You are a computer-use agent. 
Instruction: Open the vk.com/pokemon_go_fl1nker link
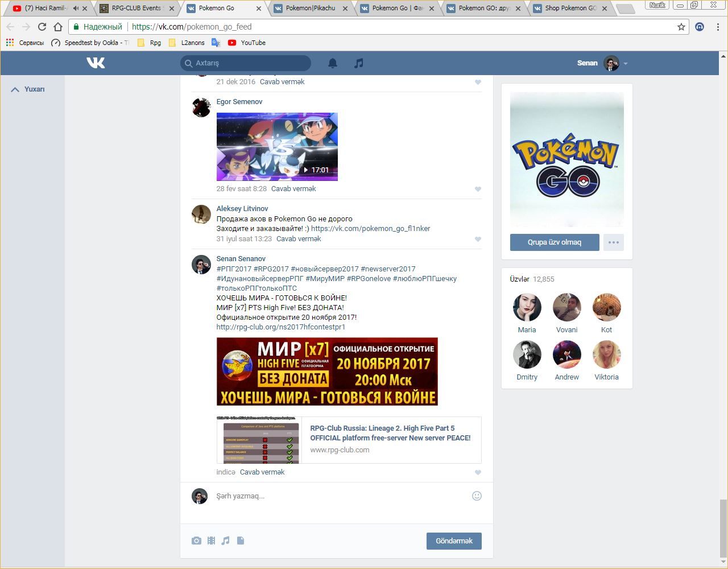[x=370, y=229]
